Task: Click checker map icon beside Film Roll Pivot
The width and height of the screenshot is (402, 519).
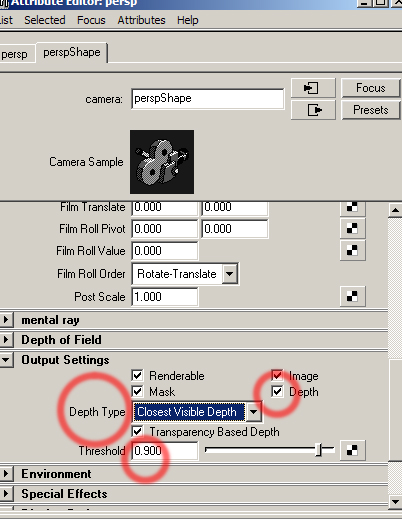Action: (353, 229)
